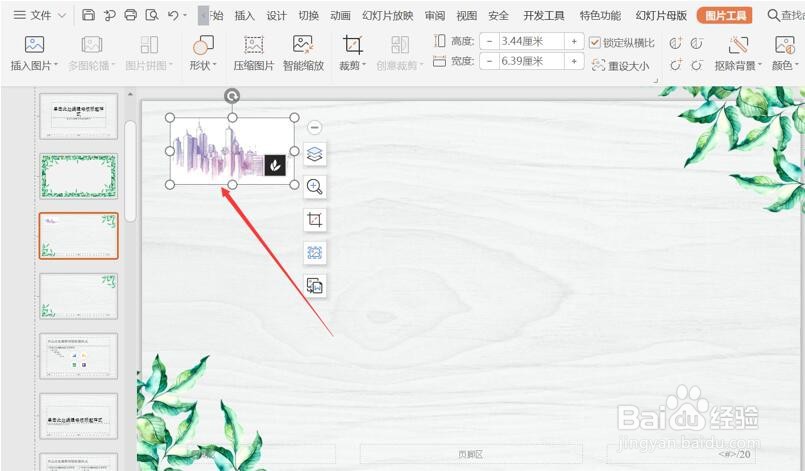Click the smart-resize icon in floating toolbar
The image size is (805, 471).
click(x=315, y=253)
